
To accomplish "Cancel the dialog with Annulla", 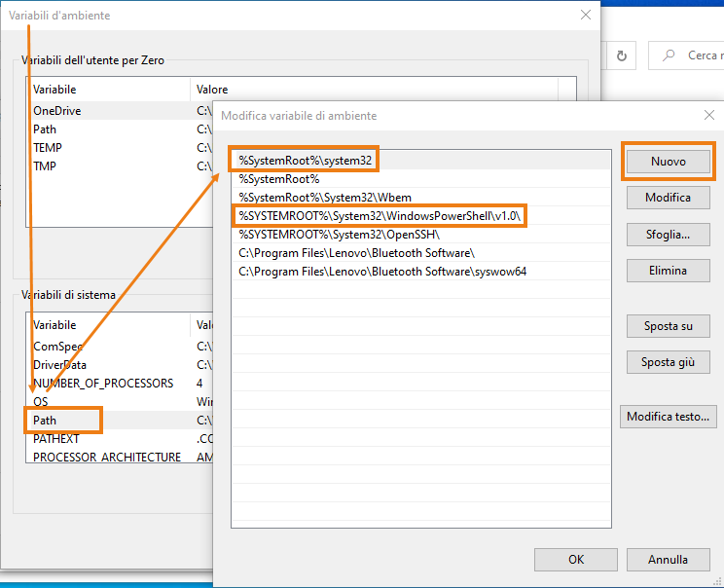I will [668, 559].
